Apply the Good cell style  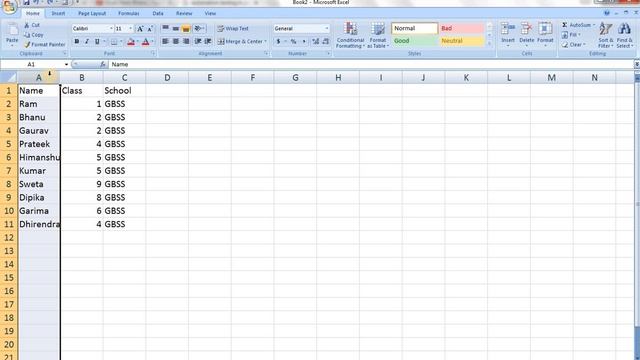(414, 41)
